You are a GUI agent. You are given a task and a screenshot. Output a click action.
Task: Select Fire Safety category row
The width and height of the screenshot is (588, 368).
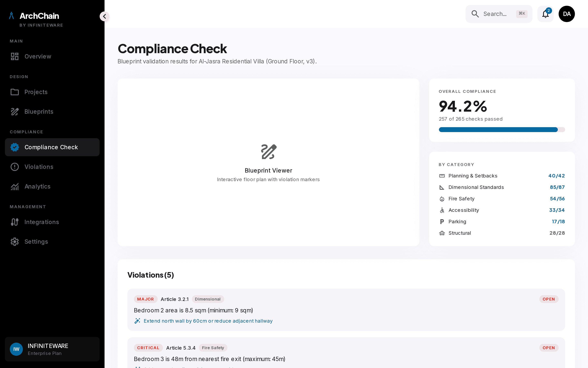pos(502,199)
